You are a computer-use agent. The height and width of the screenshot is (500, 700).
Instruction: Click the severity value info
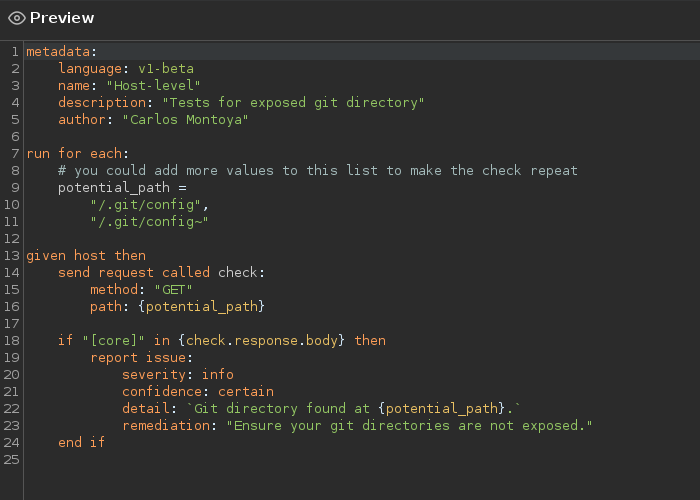click(217, 375)
